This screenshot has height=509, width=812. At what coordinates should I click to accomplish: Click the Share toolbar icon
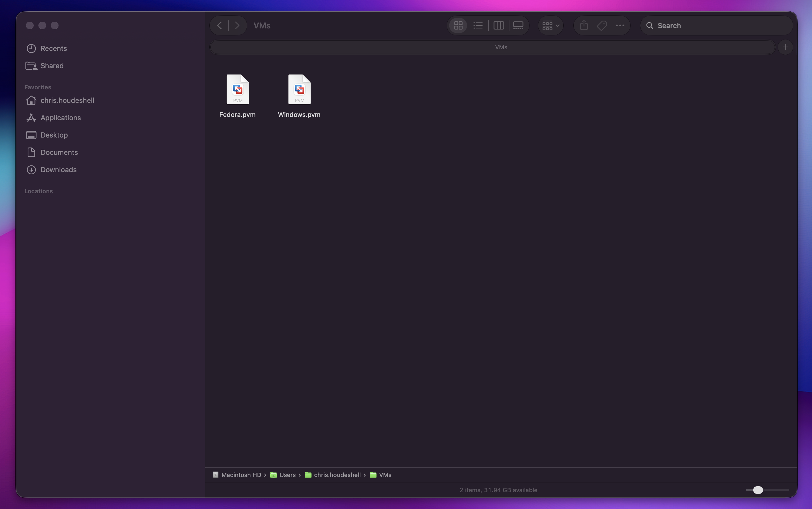coord(584,25)
